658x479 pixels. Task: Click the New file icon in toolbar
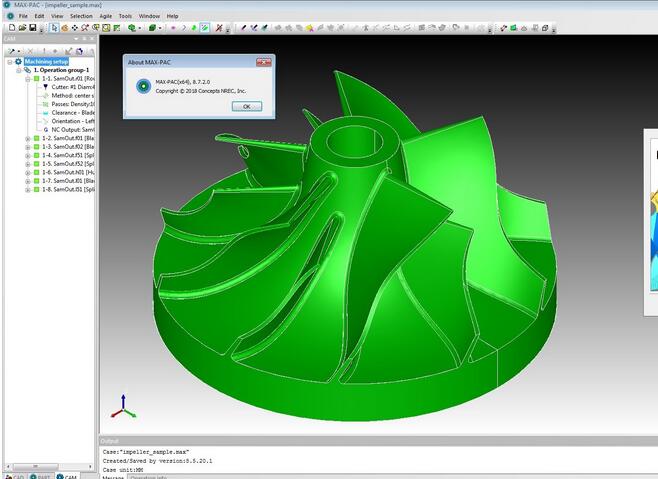tap(12, 28)
